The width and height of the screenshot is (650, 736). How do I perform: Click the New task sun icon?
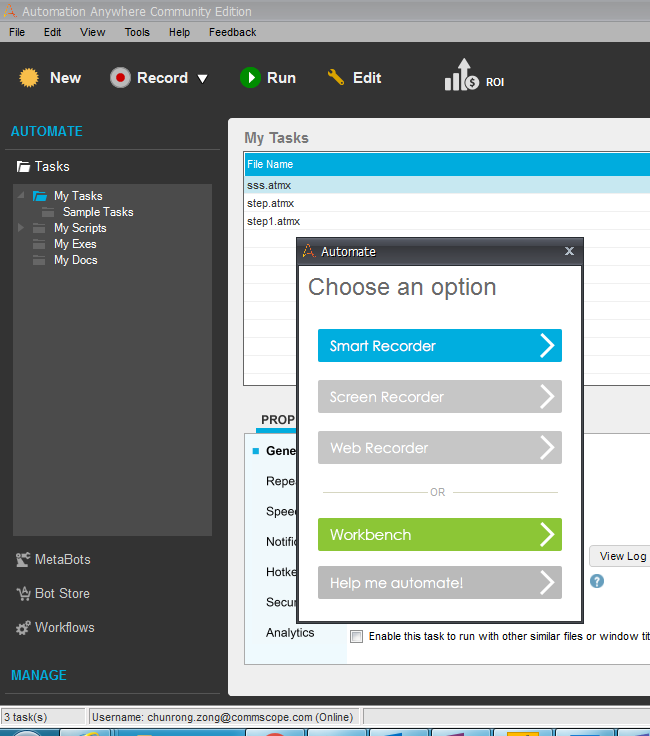point(29,77)
